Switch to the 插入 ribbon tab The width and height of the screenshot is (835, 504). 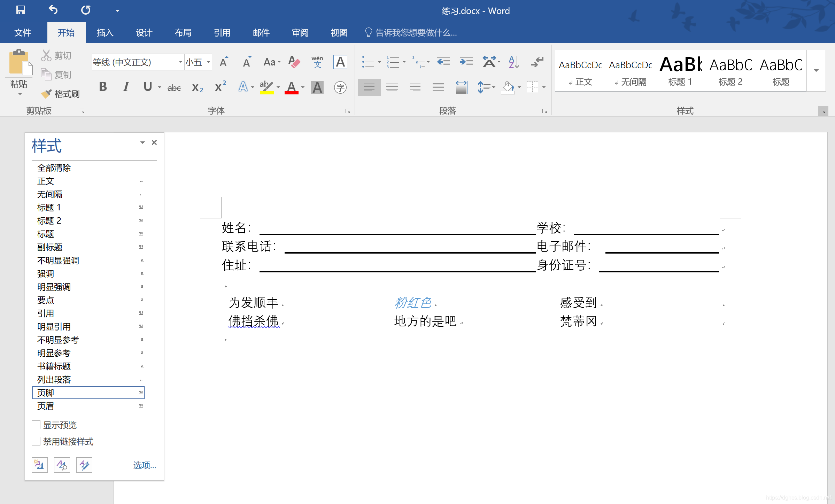pyautogui.click(x=105, y=33)
